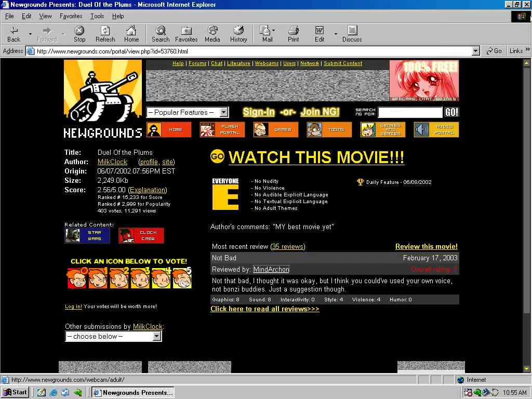
Task: Open the author's profile link
Action: click(x=149, y=162)
